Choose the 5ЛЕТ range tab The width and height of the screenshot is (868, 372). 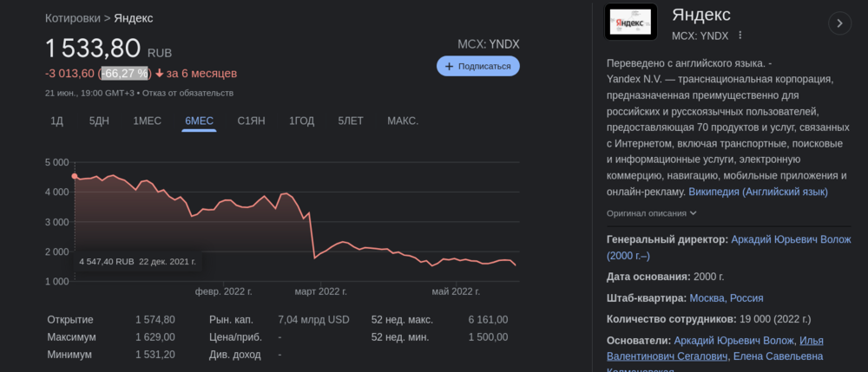(351, 121)
